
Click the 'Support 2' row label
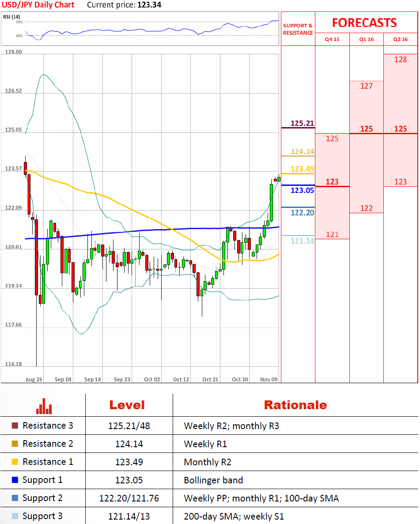[42, 498]
